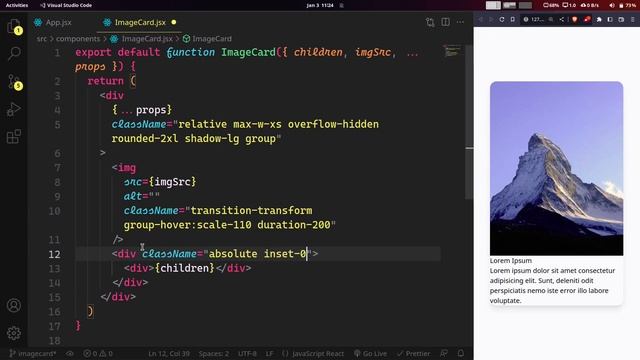Open the Activities overview
This screenshot has width=640, height=360.
point(17,5)
